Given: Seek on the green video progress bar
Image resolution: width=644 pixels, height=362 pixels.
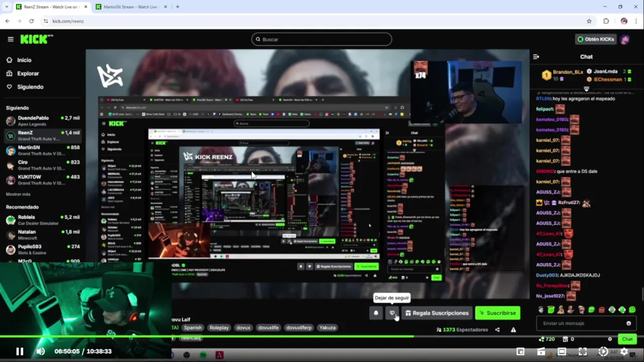Looking at the screenshot, I should [x=322, y=336].
